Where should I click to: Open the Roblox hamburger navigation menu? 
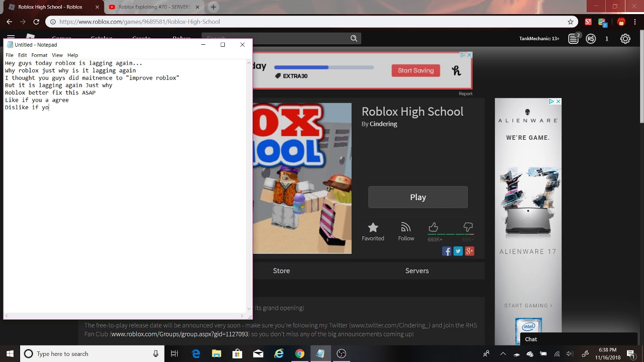[x=11, y=37]
